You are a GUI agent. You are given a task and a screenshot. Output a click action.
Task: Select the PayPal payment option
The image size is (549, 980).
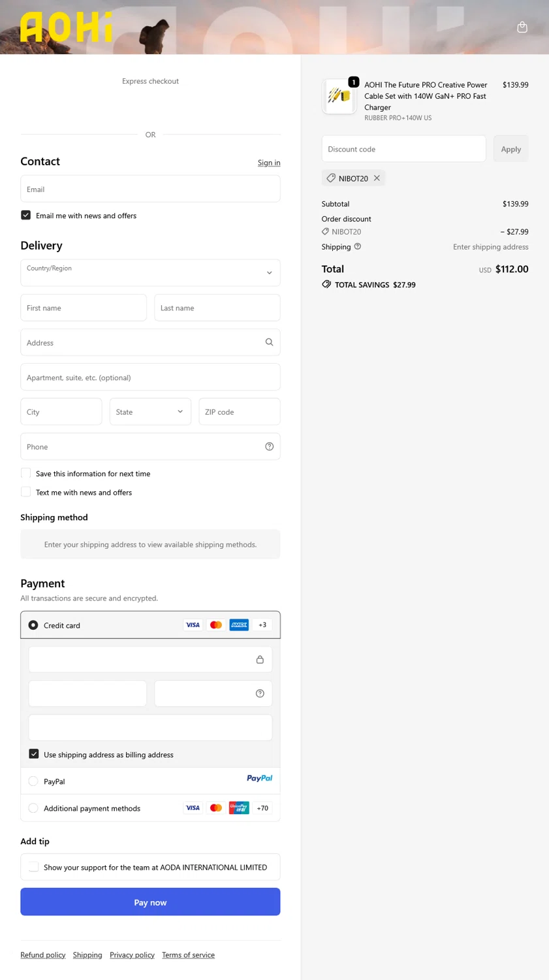[33, 781]
